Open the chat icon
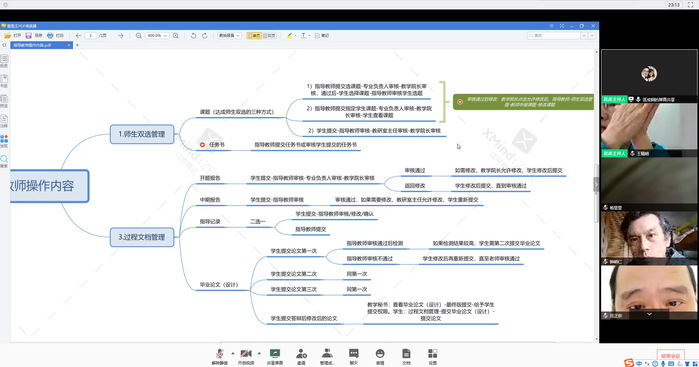The image size is (699, 367). pyautogui.click(x=354, y=356)
